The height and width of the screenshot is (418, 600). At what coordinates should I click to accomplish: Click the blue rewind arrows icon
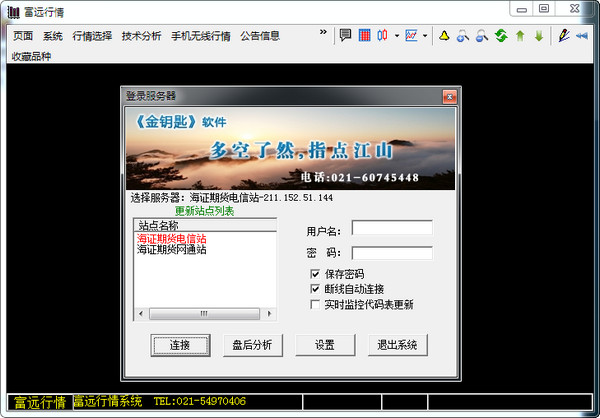pos(582,36)
